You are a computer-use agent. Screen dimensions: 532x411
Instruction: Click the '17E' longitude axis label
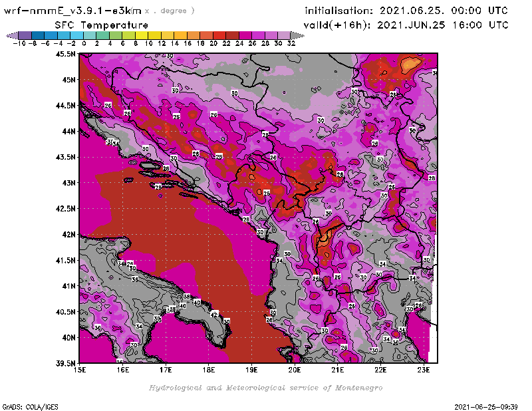[166, 370]
